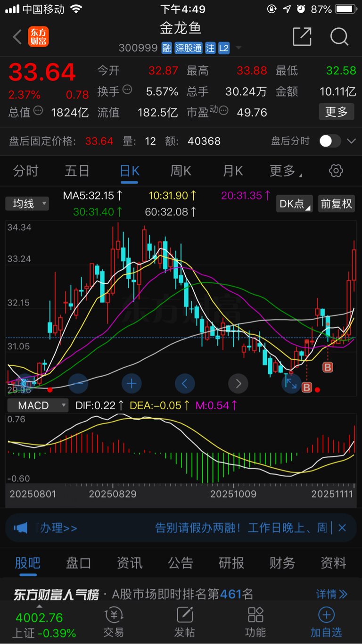
Task: Expand the 盘后分时 chevron
Action: click(x=351, y=141)
